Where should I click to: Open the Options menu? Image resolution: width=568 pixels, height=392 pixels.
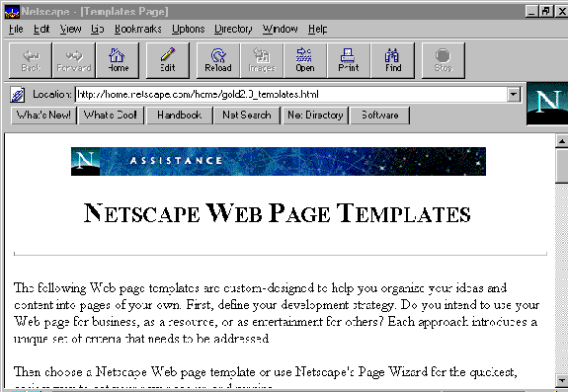(188, 29)
